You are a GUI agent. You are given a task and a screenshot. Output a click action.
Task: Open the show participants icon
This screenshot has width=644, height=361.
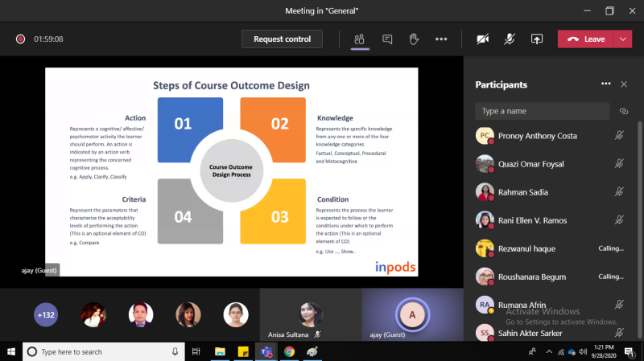(x=361, y=39)
